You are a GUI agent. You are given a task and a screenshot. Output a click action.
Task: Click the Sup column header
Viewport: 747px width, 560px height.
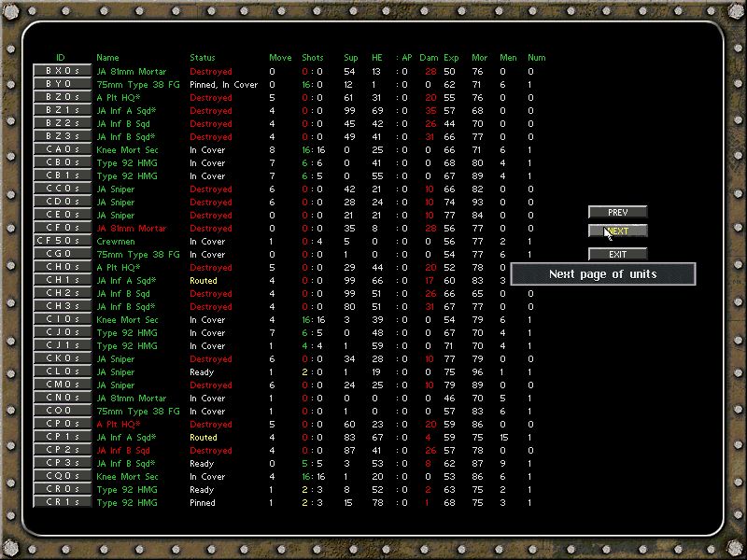click(x=351, y=58)
